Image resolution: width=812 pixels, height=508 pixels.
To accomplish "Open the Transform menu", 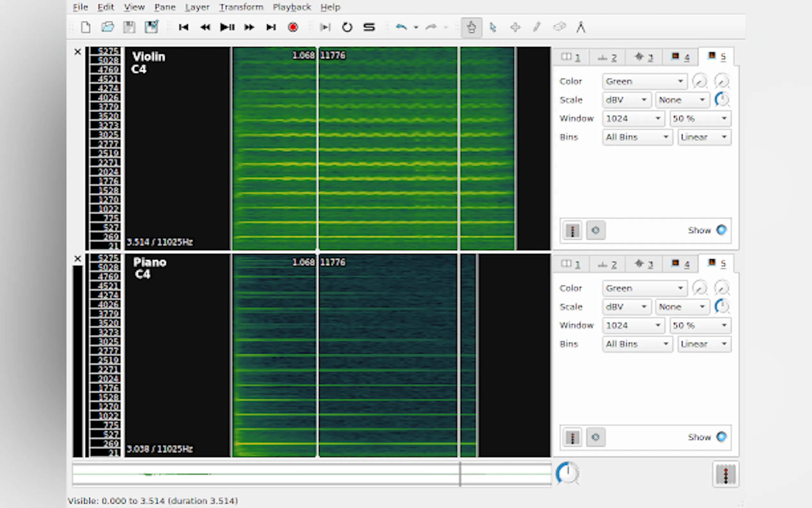I will tap(241, 7).
